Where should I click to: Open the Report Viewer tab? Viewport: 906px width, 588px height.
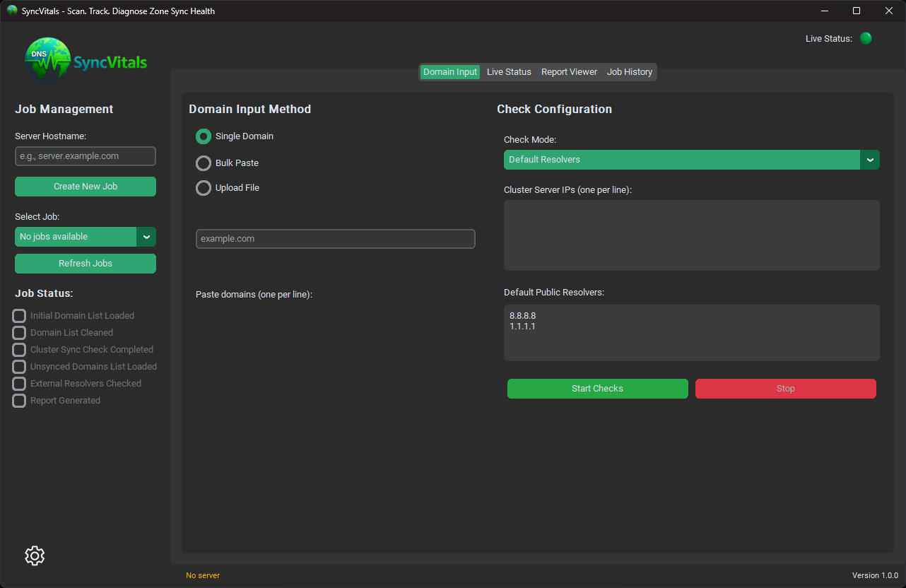coord(569,72)
